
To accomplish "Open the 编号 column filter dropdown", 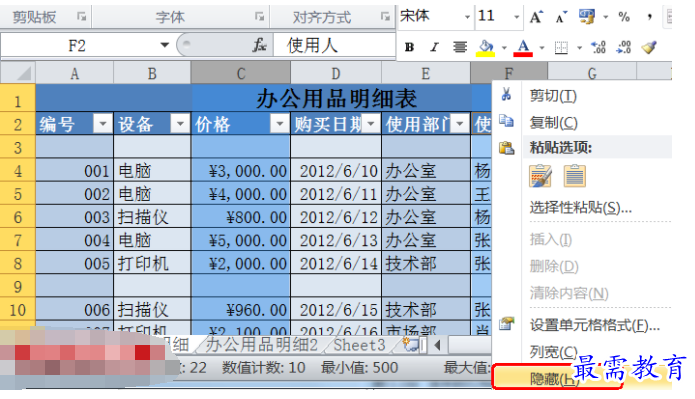I will click(x=103, y=123).
